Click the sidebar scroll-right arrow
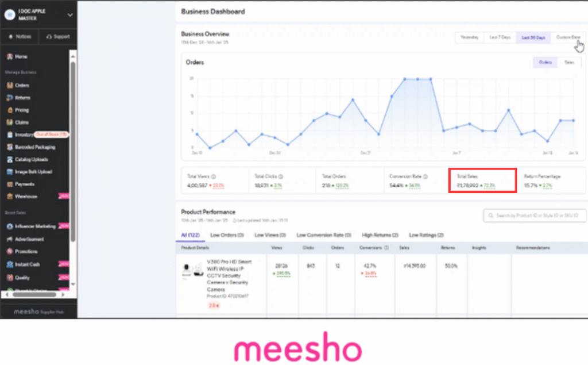Screen dimensions: 588x365 tap(63, 295)
